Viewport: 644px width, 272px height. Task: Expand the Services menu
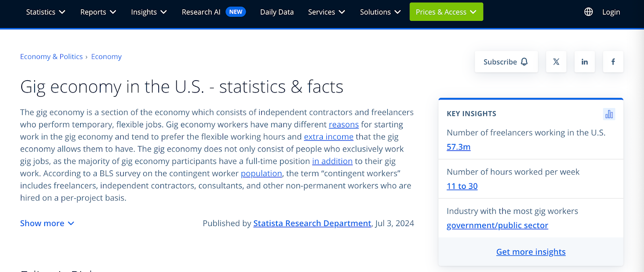(326, 12)
